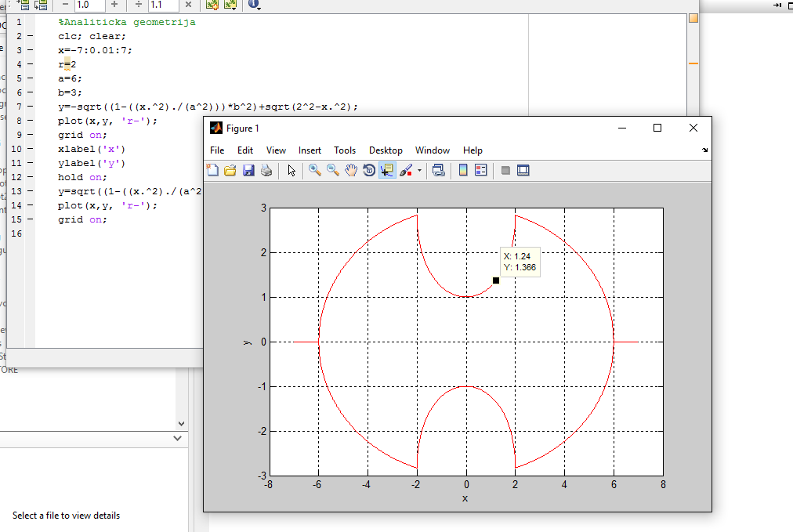The height and width of the screenshot is (532, 793).
Task: Toggle the Insert Legend button
Action: pos(481,170)
